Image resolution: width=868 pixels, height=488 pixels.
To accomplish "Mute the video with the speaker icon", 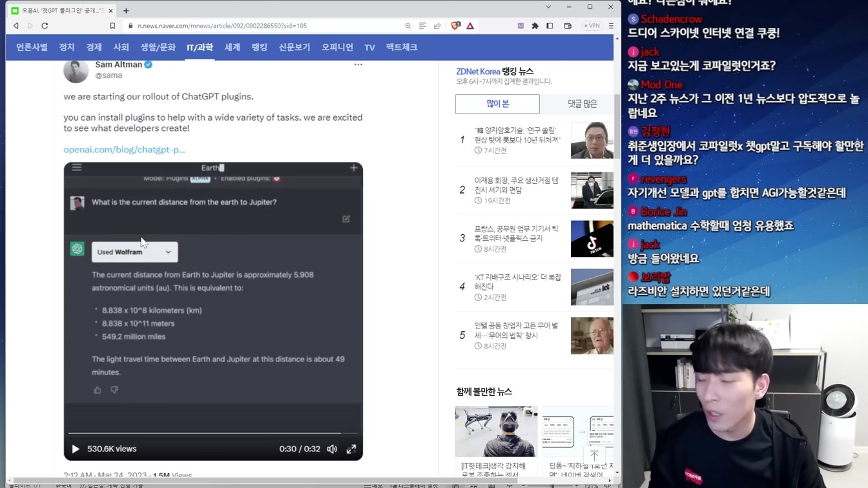I will tap(332, 449).
